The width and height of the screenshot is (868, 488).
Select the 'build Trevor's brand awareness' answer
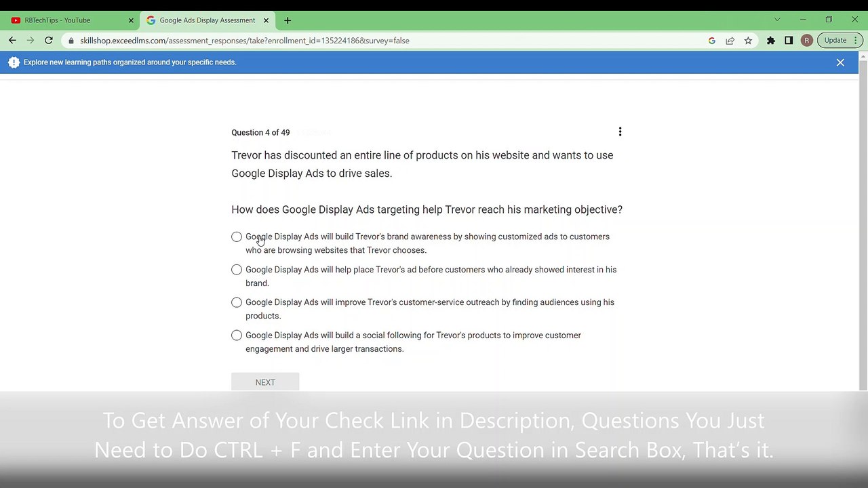click(237, 237)
